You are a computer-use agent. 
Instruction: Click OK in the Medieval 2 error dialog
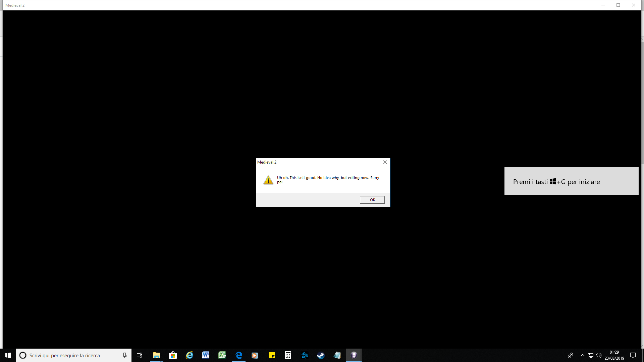point(372,200)
